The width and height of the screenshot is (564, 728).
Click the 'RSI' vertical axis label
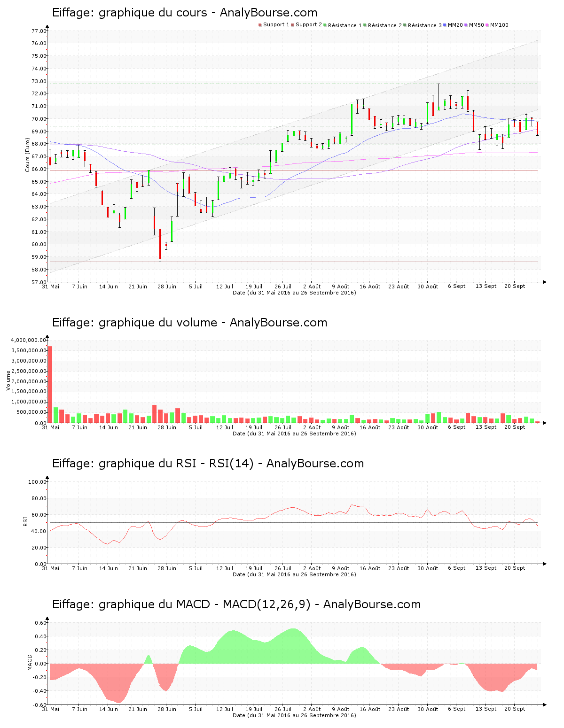[26, 521]
